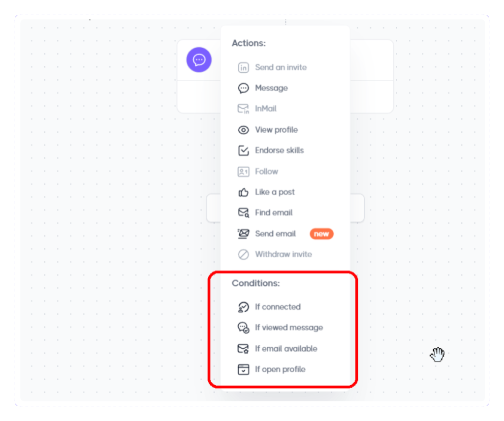The height and width of the screenshot is (421, 504).
Task: Click the View profile eye icon
Action: [243, 130]
